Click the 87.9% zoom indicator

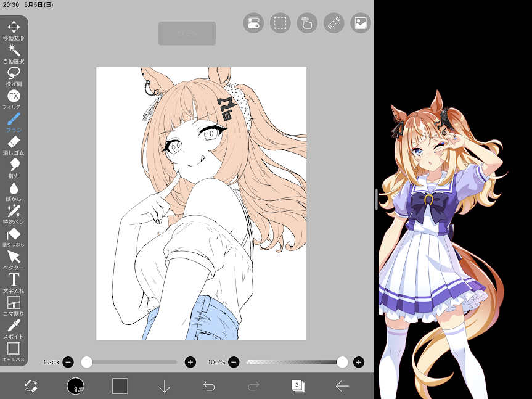pos(187,33)
